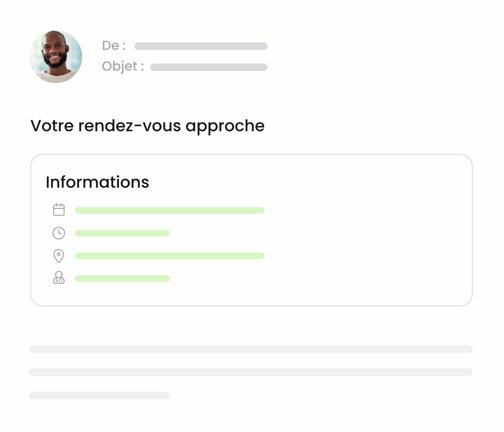The image size is (504, 432).
Task: Click the clock time icon
Action: (x=59, y=233)
